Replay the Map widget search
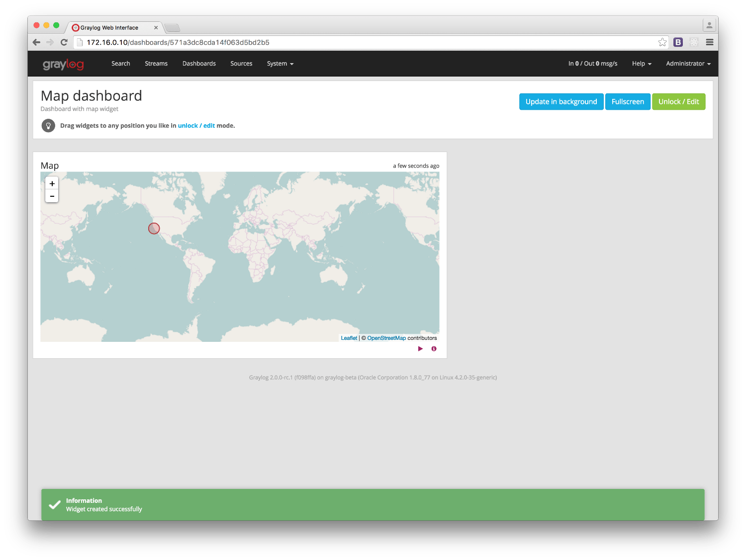This screenshot has width=746, height=560. [x=420, y=349]
